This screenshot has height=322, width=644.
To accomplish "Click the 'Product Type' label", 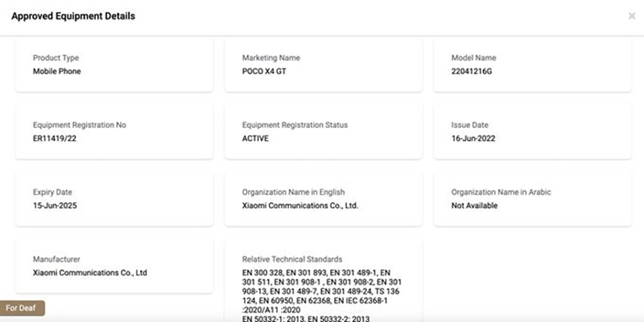I will pos(56,58).
